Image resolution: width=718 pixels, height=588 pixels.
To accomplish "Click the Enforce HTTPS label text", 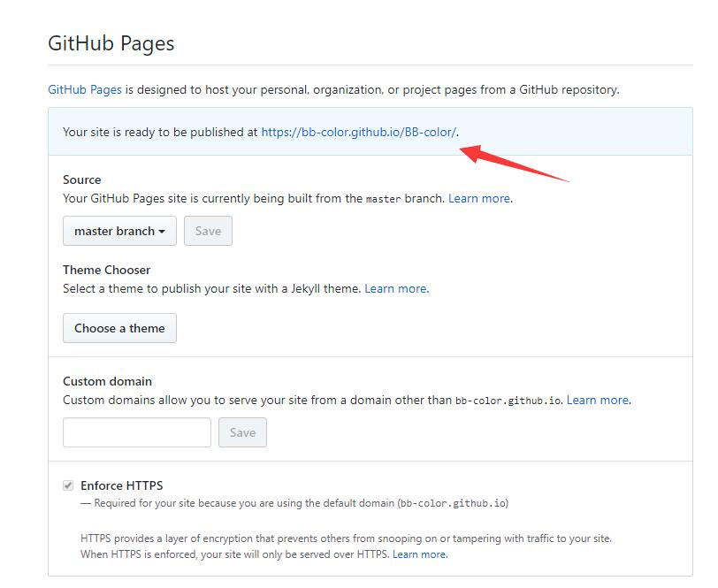I will coord(122,485).
